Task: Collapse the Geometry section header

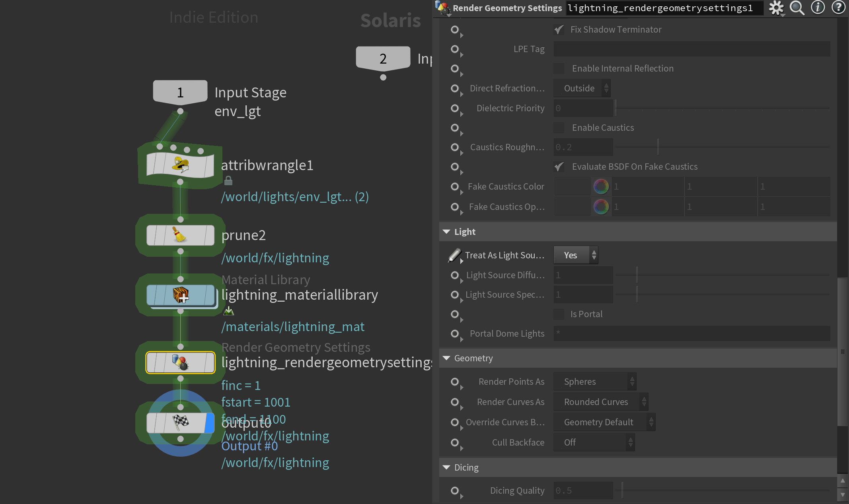Action: (x=447, y=358)
